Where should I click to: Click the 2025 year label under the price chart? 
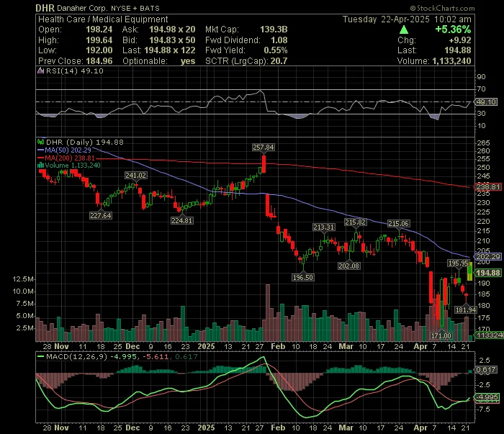coord(206,346)
